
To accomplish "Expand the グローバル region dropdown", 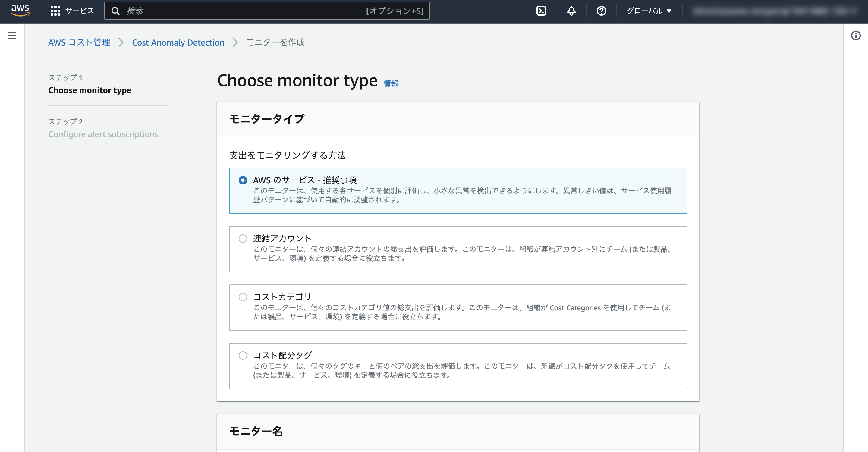I will [x=649, y=11].
